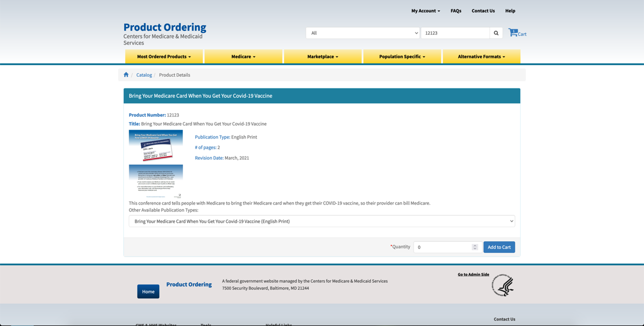The height and width of the screenshot is (326, 644).
Task: Click the search magnifier icon
Action: click(x=496, y=33)
